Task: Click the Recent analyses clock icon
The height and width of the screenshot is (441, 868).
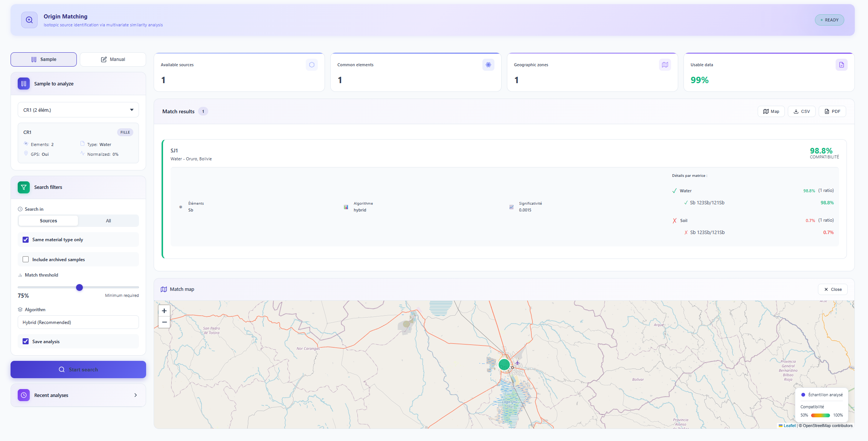Action: click(x=24, y=395)
